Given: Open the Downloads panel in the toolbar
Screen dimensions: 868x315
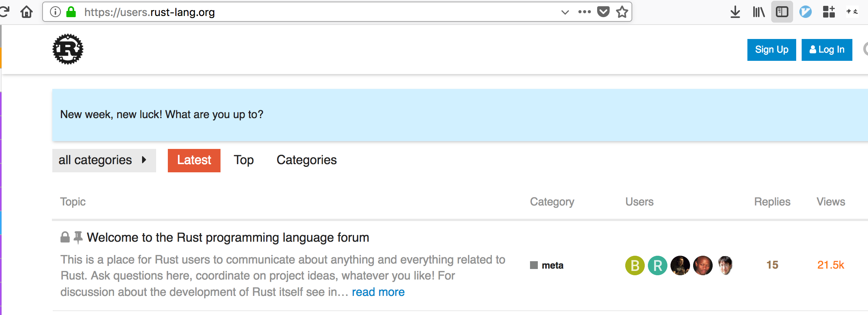Looking at the screenshot, I should click(x=735, y=12).
